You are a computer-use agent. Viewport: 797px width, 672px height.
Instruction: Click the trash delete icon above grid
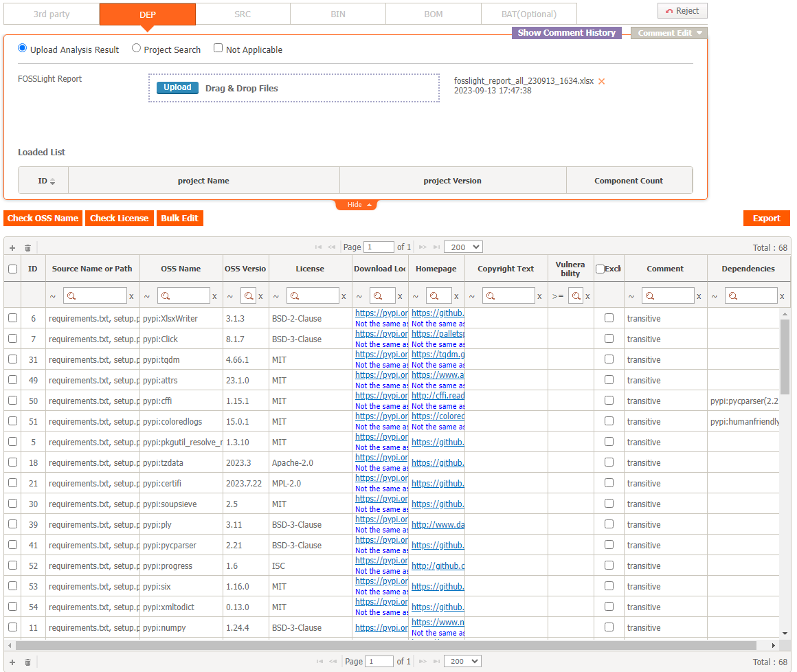(27, 247)
